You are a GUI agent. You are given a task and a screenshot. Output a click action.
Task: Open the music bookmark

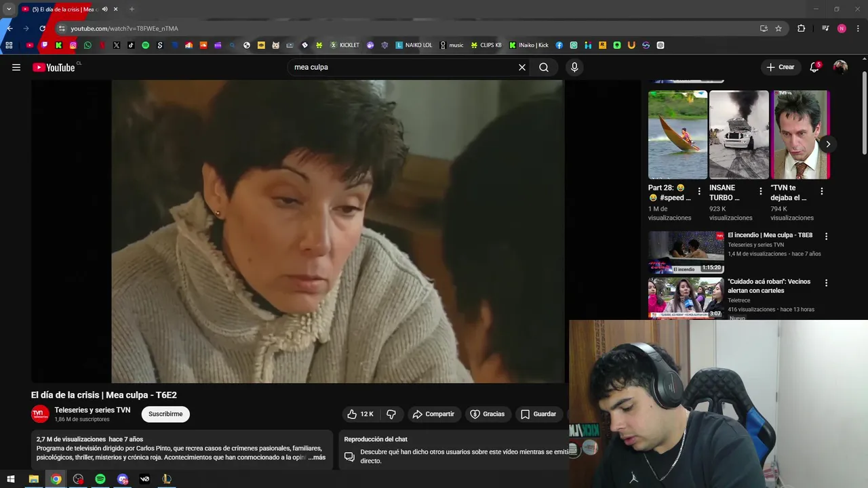coord(452,45)
